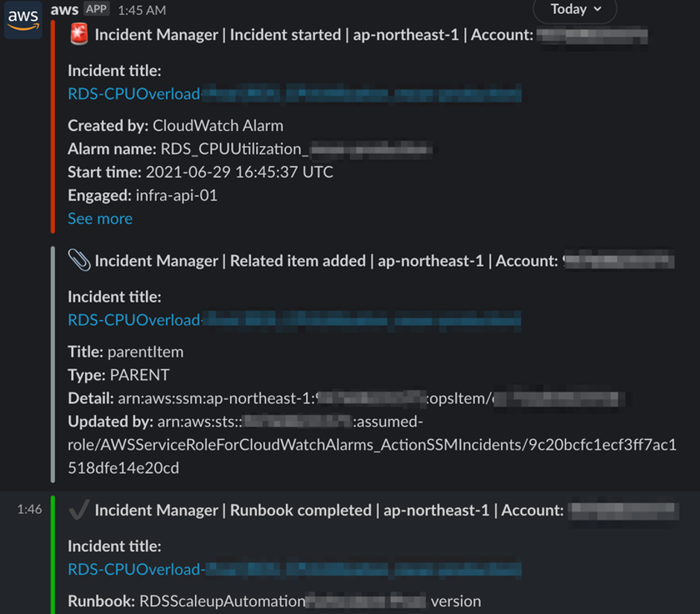Click the AWS app avatar icon

(23, 19)
